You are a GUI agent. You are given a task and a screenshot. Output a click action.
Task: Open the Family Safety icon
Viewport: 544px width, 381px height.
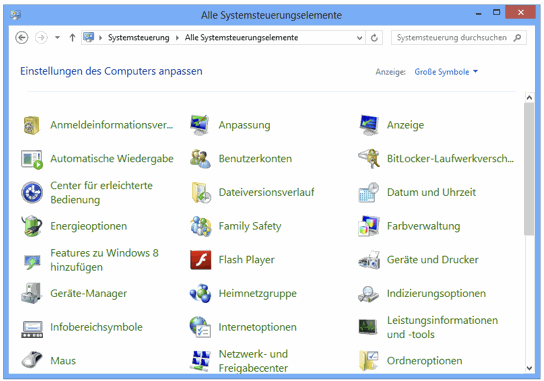[201, 226]
